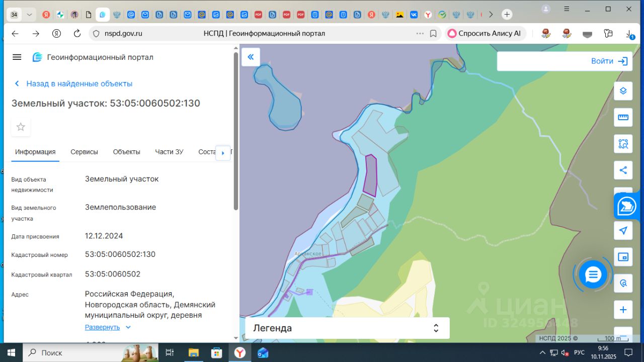Go forward in browser history
Screen dimensions: 644x362
pos(36,34)
